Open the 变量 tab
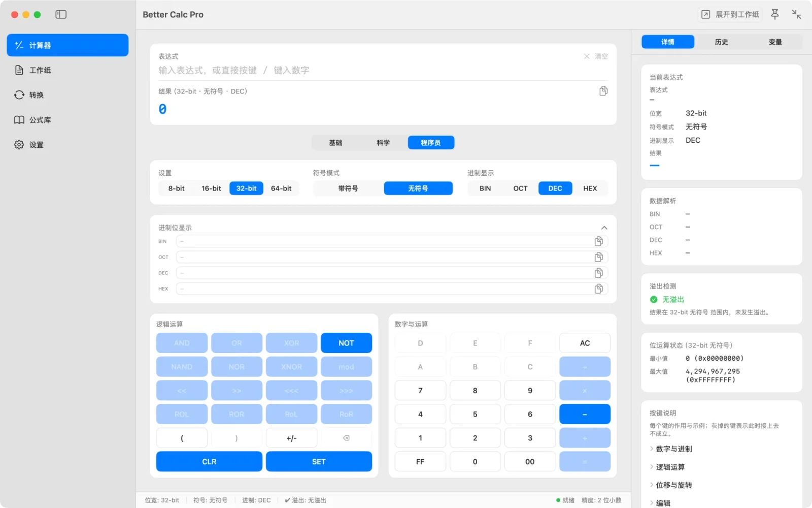This screenshot has width=812, height=508. 775,42
